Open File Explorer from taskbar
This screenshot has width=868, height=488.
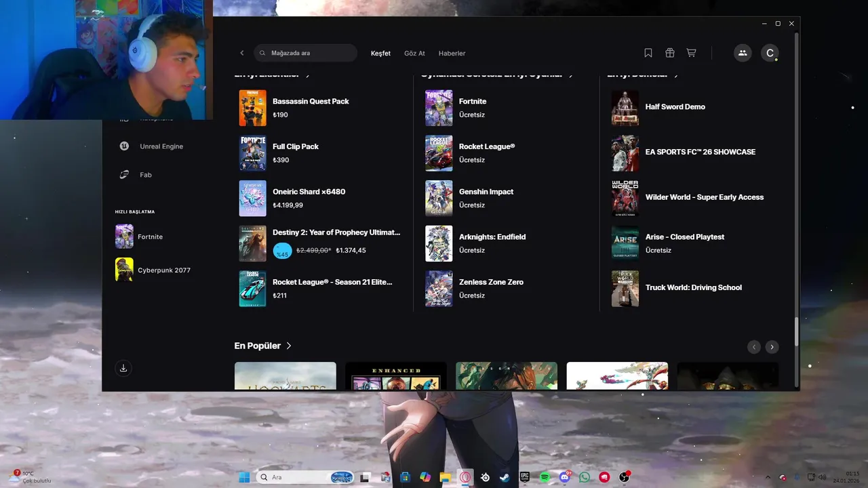[x=445, y=477]
